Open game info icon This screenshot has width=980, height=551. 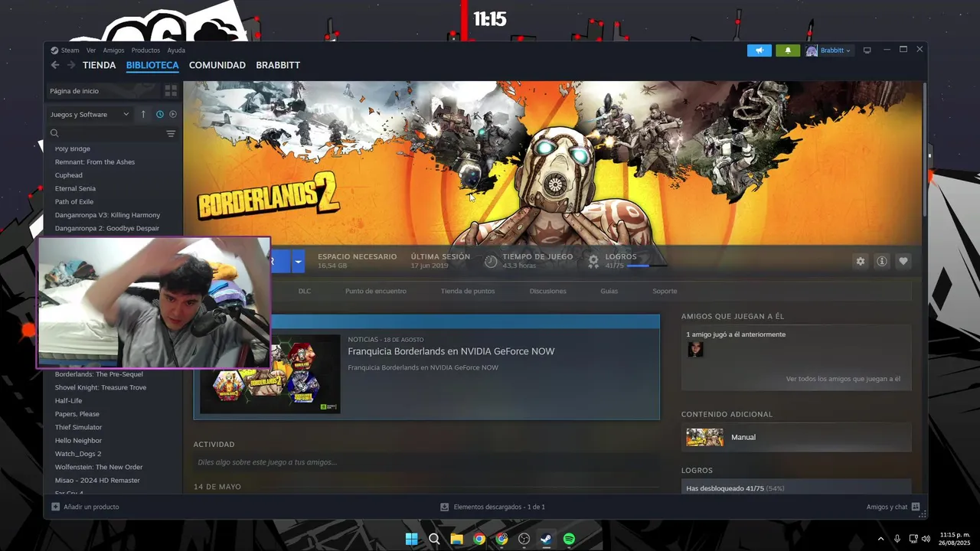[x=882, y=261]
